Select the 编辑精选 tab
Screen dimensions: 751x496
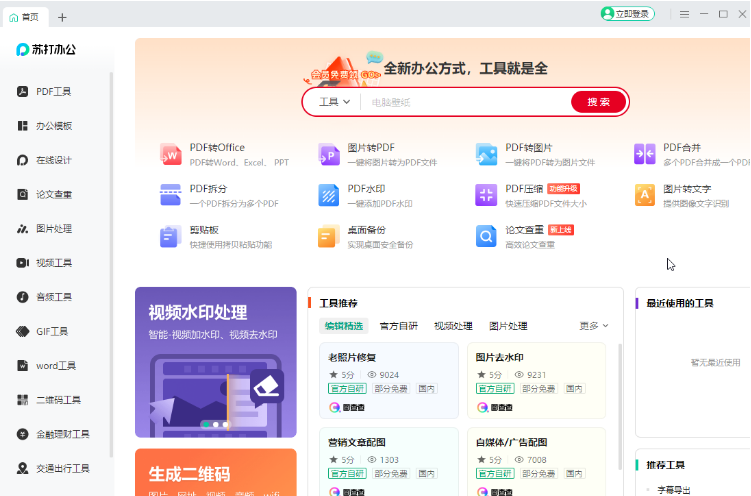343,326
